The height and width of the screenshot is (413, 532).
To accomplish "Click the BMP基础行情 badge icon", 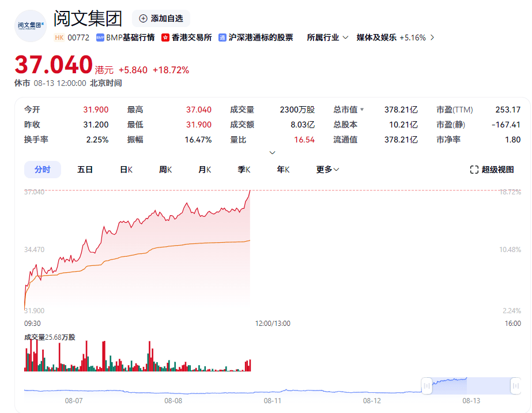I will coord(100,37).
